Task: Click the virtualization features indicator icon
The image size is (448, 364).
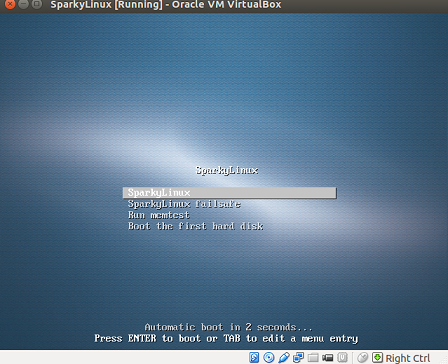Action: tap(343, 358)
